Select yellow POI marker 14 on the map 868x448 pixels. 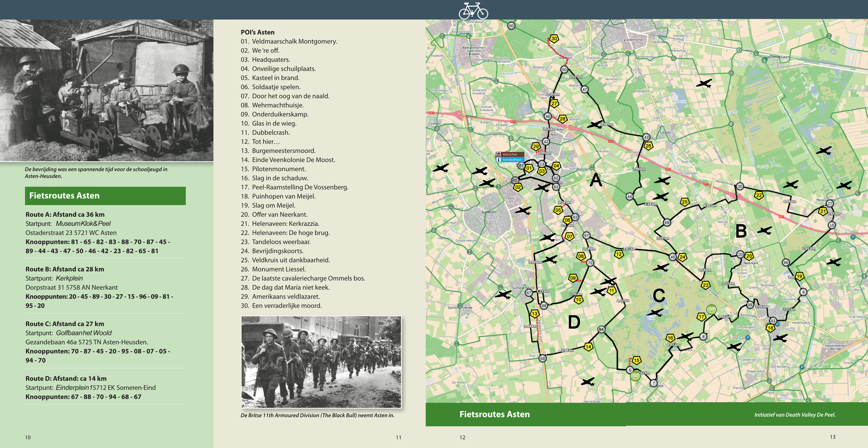point(588,347)
